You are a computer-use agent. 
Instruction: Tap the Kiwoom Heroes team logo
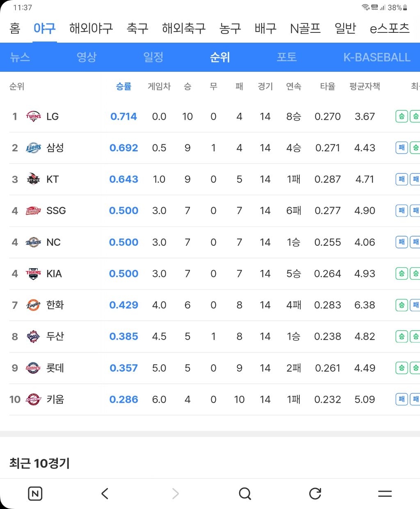[33, 399]
